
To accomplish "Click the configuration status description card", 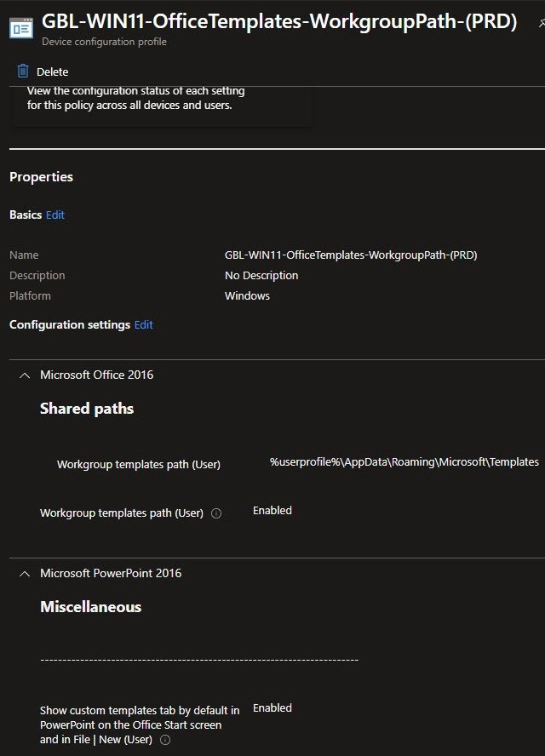I will click(162, 102).
